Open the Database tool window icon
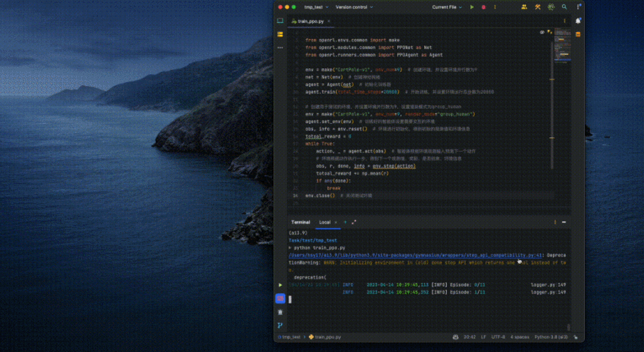 (x=578, y=34)
